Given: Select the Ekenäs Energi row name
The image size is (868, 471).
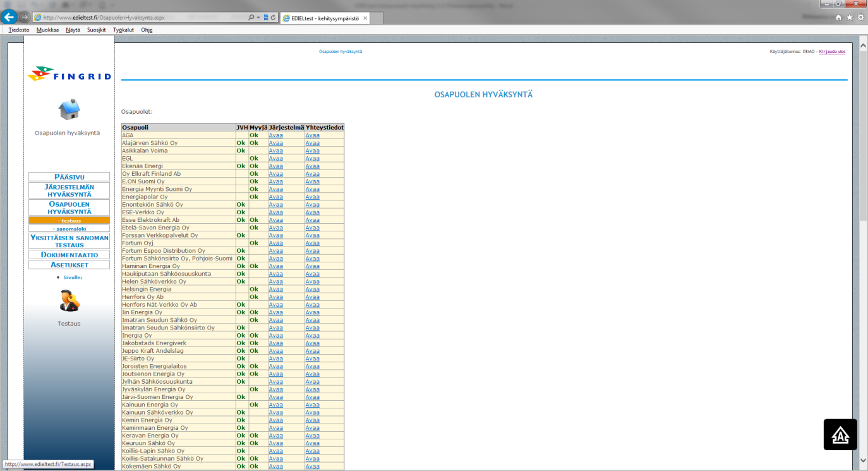Looking at the screenshot, I should click(141, 166).
